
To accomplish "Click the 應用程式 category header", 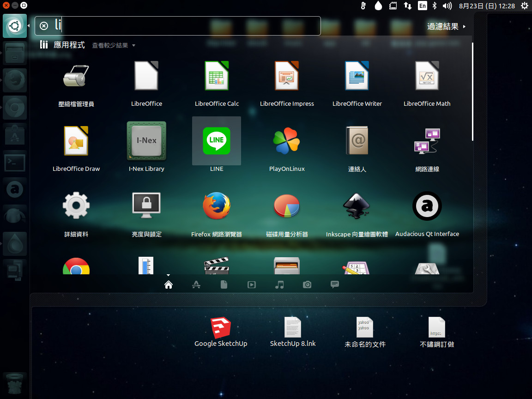I will [69, 45].
